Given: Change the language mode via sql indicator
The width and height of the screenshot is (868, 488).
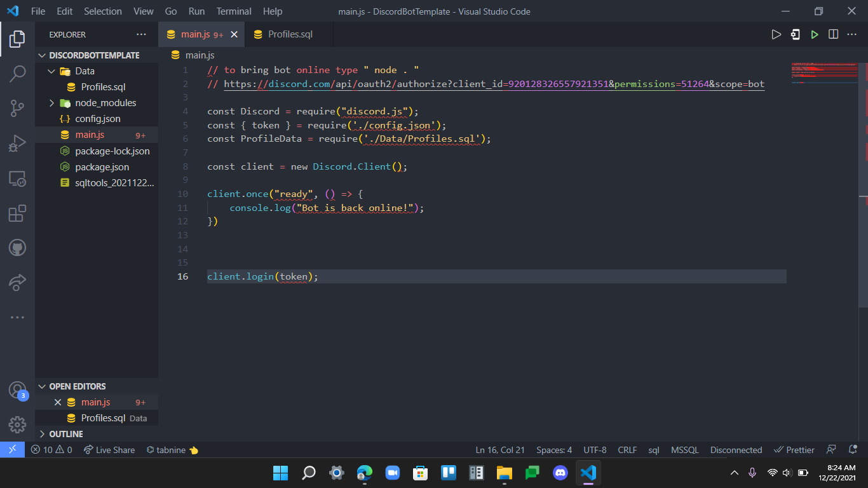Looking at the screenshot, I should click(654, 450).
